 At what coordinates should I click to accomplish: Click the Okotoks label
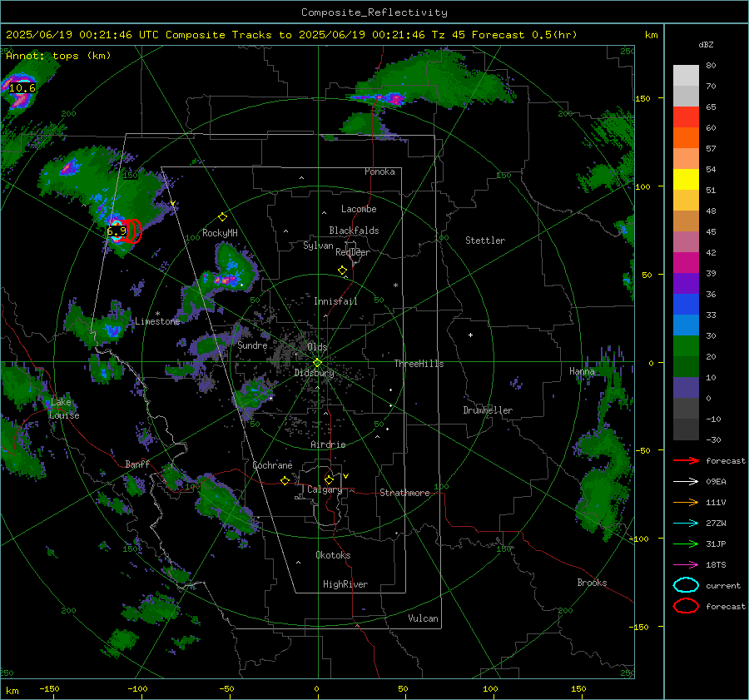(333, 555)
